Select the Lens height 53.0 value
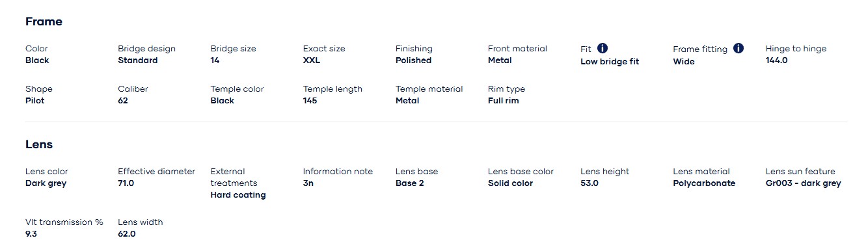The width and height of the screenshot is (868, 249). click(x=590, y=183)
